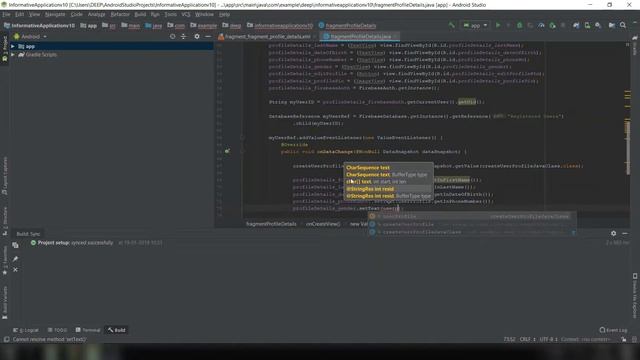Click the Make Project hammer icon
Screen dimensions: 640x360
[x=451, y=25]
